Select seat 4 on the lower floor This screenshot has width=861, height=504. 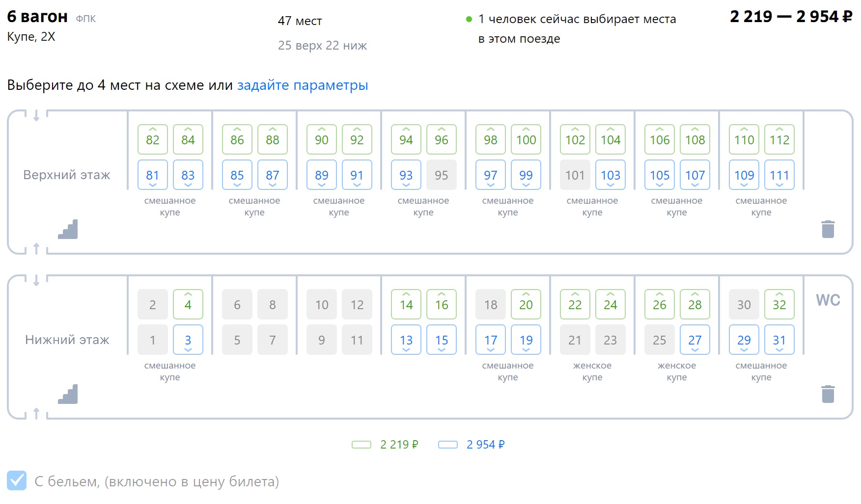[188, 305]
